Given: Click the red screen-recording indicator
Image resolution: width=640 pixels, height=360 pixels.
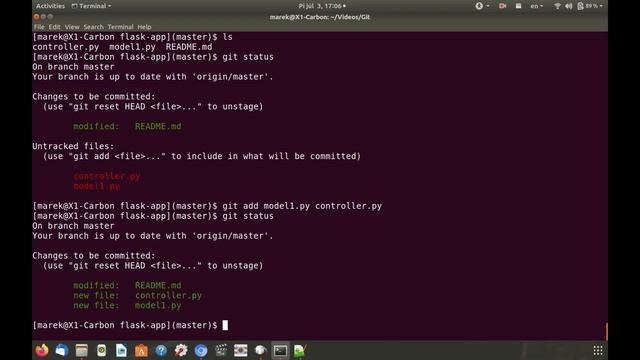Looking at the screenshot, I should tap(502, 6).
